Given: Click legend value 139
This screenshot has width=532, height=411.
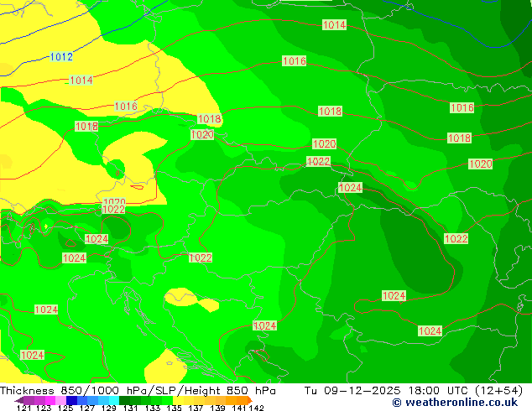Looking at the screenshot, I should click(x=217, y=408).
